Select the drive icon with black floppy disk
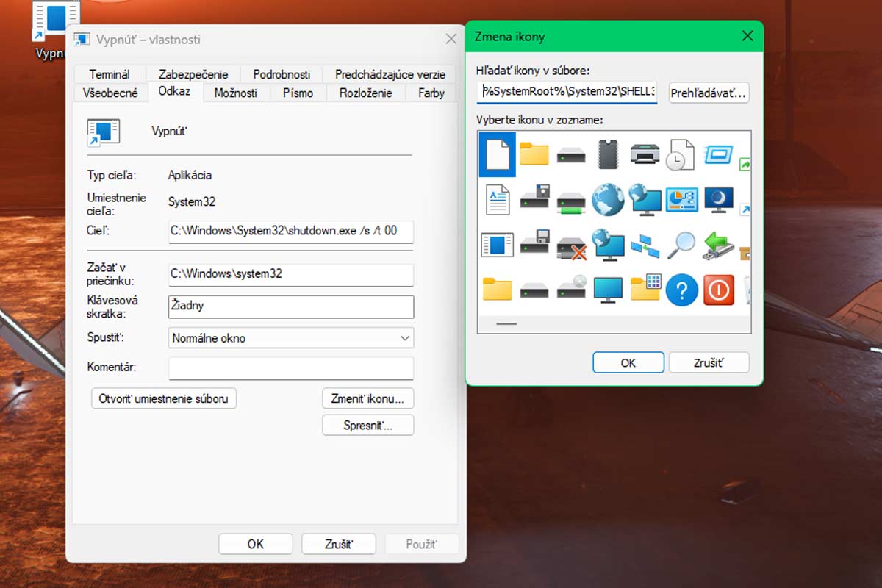 [534, 198]
